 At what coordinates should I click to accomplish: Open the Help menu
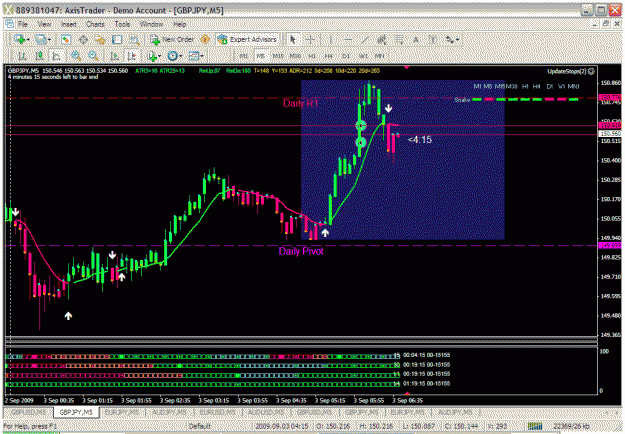pos(179,24)
